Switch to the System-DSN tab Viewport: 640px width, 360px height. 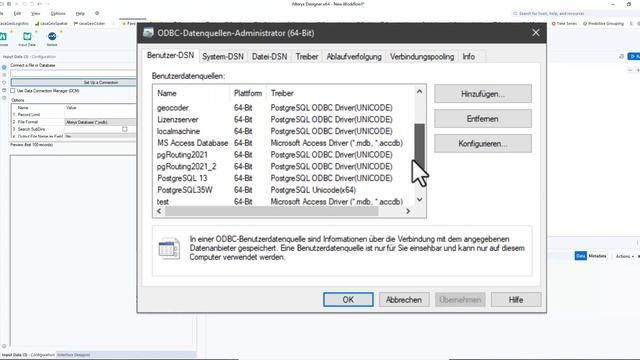tap(223, 57)
